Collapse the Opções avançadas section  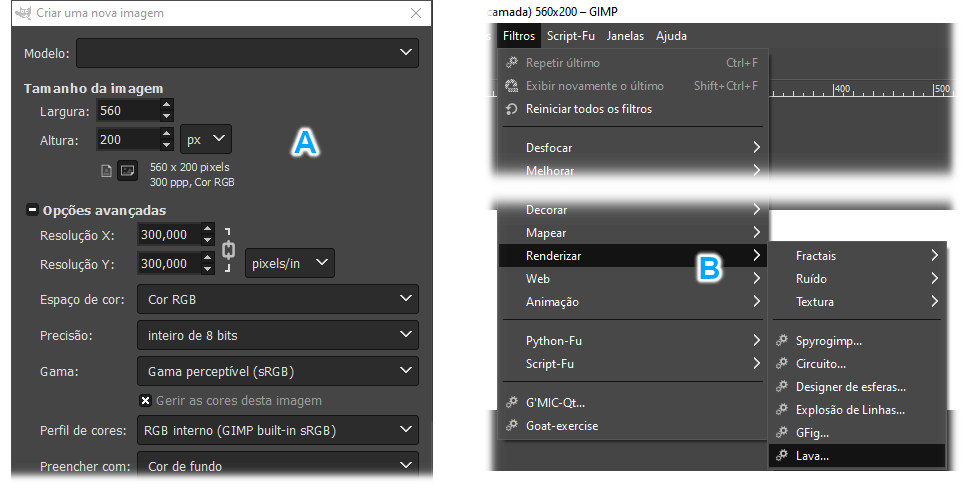coord(32,211)
